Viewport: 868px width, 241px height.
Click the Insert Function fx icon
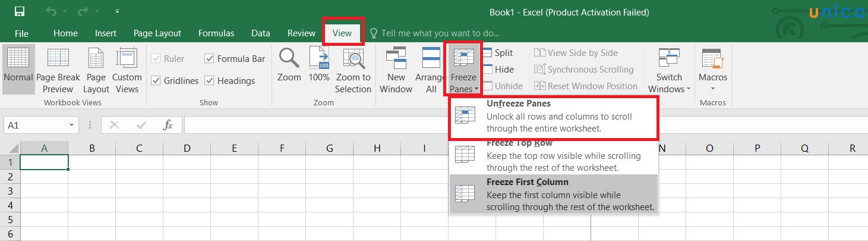click(168, 125)
